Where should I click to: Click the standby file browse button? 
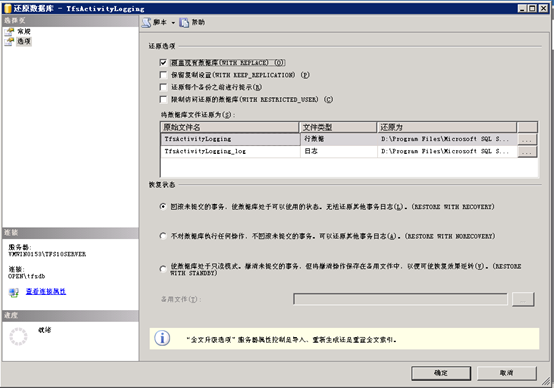[x=523, y=299]
